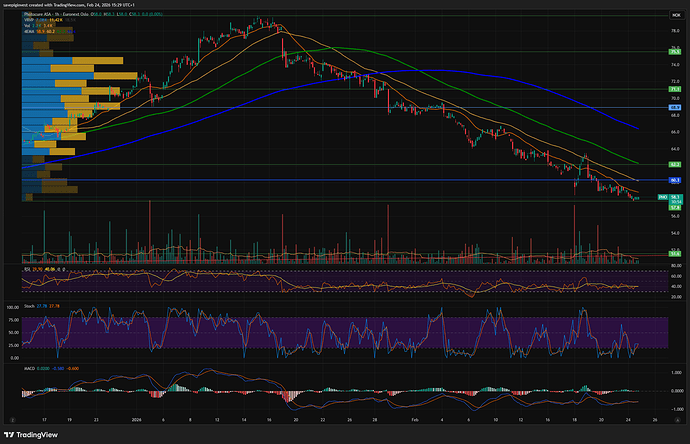Click the thick blue moving average line

pos(450,71)
